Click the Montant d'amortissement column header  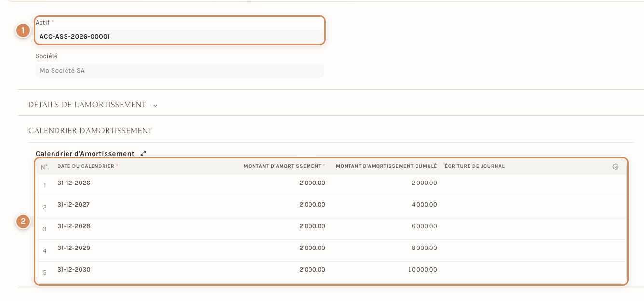pyautogui.click(x=284, y=166)
